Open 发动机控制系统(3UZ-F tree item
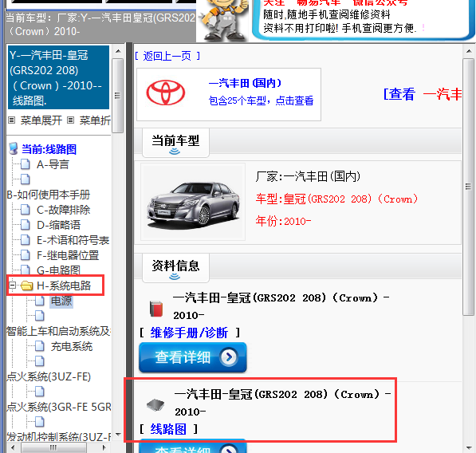The height and width of the screenshot is (453, 476). click(x=59, y=437)
